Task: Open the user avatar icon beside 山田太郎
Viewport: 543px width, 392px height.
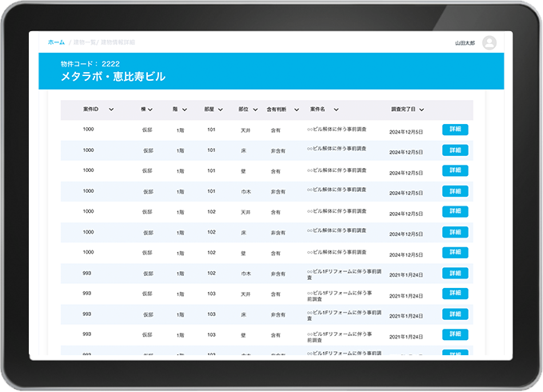Action: (489, 42)
